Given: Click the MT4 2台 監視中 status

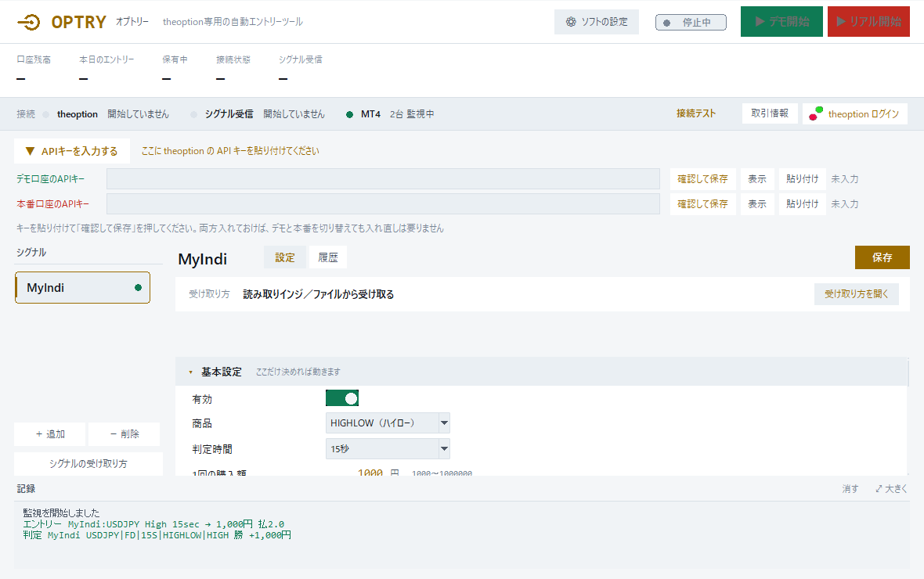Looking at the screenshot, I should 390,114.
